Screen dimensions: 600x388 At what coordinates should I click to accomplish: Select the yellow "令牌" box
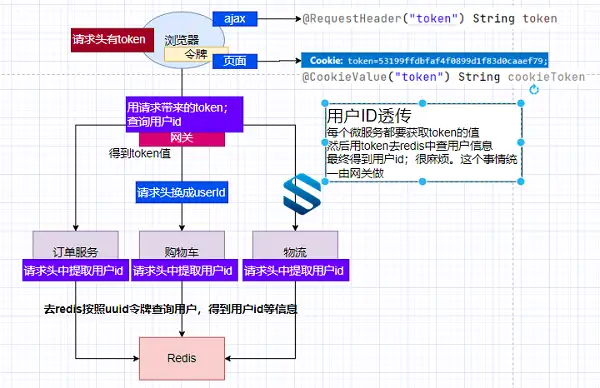click(196, 54)
